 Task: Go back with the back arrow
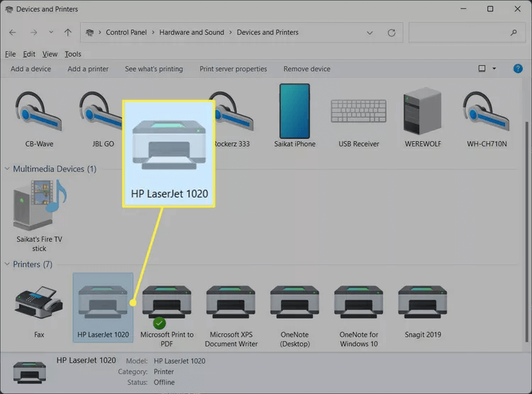(13, 33)
